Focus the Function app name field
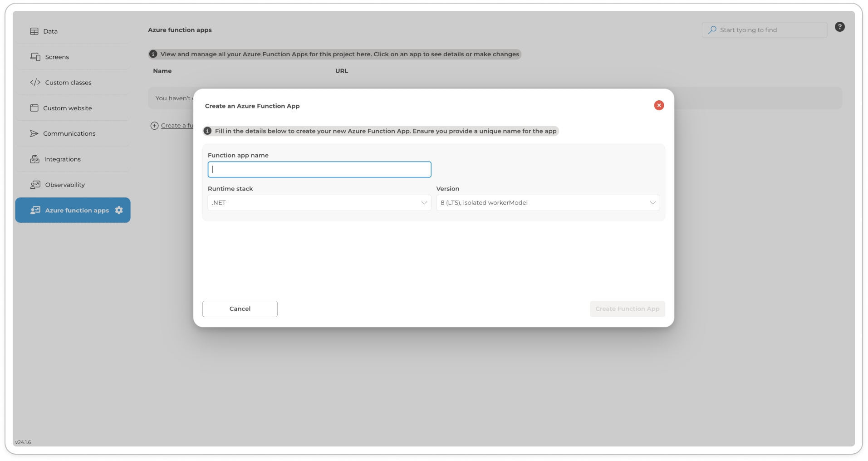 point(319,170)
